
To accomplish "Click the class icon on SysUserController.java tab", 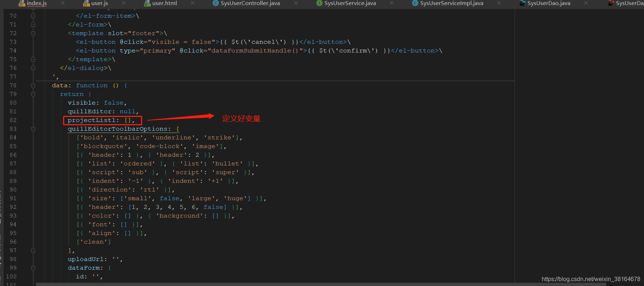I will point(216,3).
